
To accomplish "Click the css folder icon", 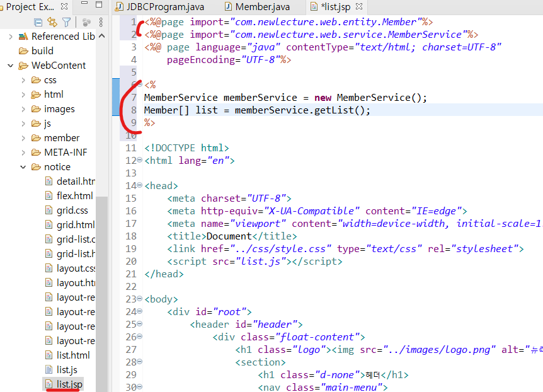I will click(36, 80).
